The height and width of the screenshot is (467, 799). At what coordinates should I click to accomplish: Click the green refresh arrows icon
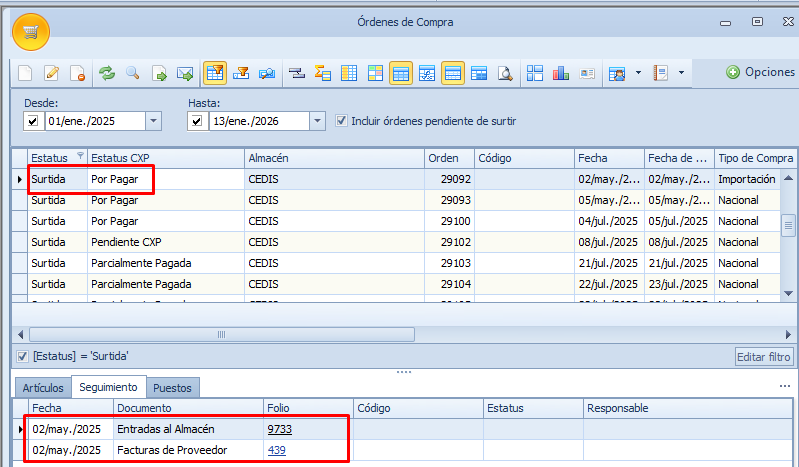106,73
